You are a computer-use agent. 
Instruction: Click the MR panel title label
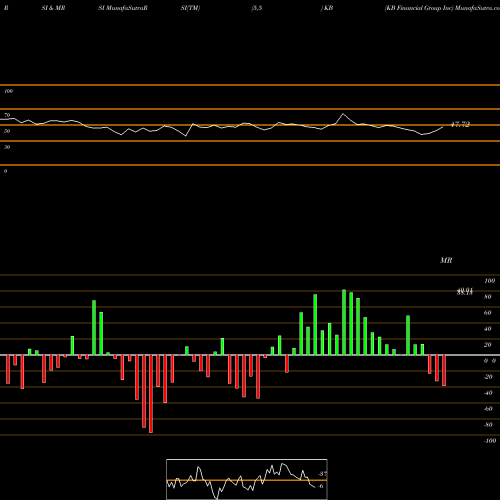click(x=446, y=260)
